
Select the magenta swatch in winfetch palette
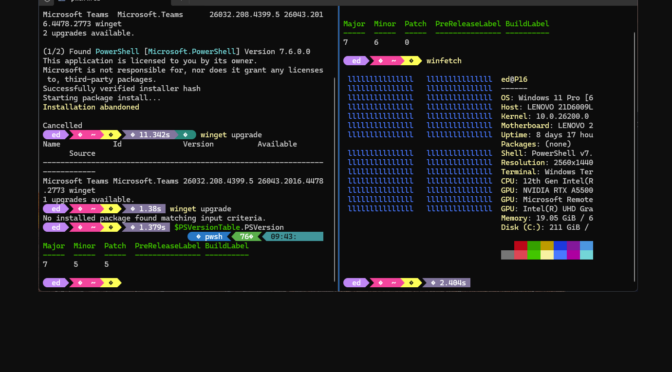click(x=573, y=255)
